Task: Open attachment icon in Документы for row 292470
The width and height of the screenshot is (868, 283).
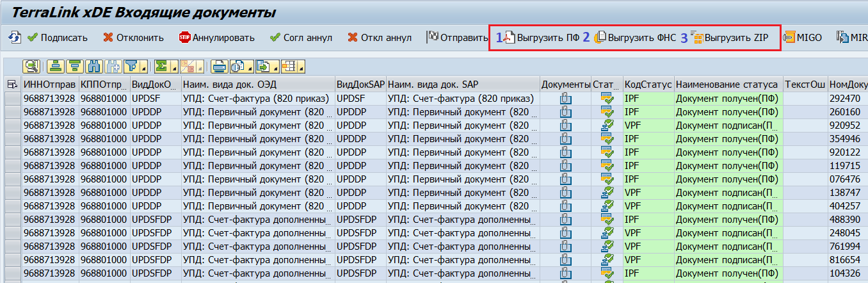Action: (x=565, y=99)
